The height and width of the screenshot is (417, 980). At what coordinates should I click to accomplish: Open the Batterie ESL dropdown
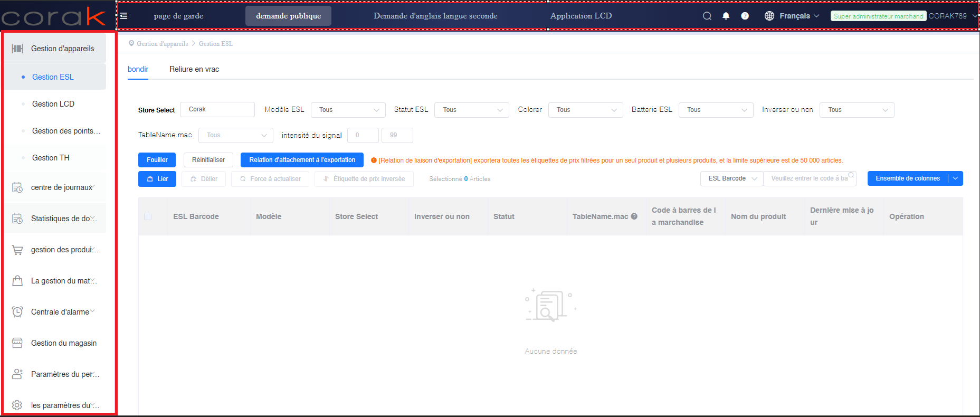tap(716, 110)
